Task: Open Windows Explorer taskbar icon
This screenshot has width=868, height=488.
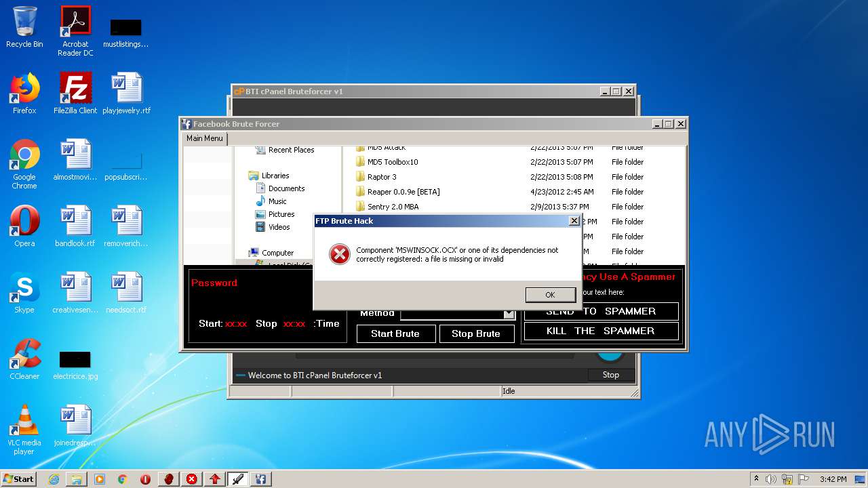Action: coord(77,479)
